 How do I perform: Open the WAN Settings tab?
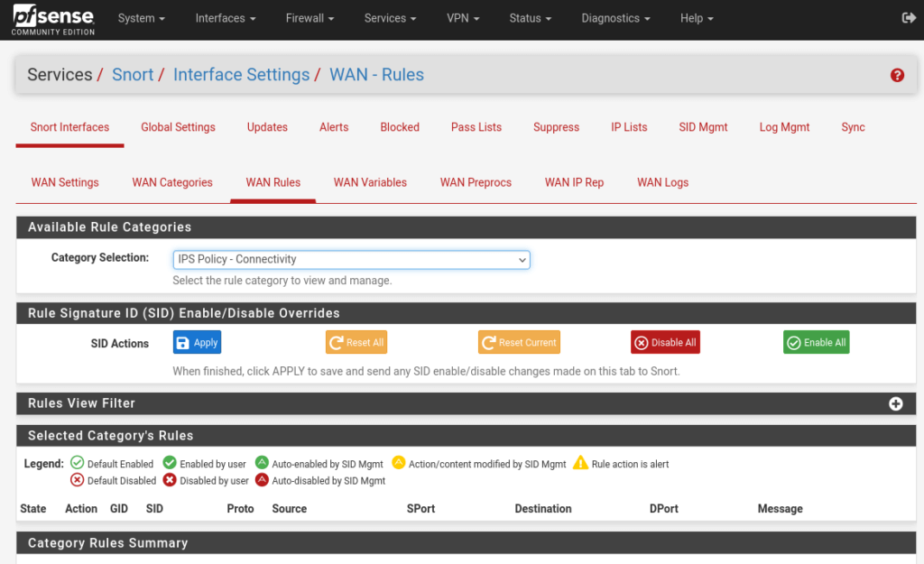(65, 182)
